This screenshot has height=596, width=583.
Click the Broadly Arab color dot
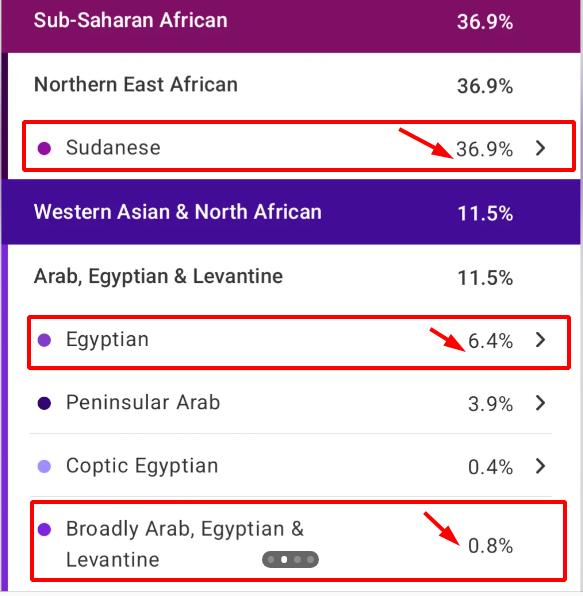44,529
